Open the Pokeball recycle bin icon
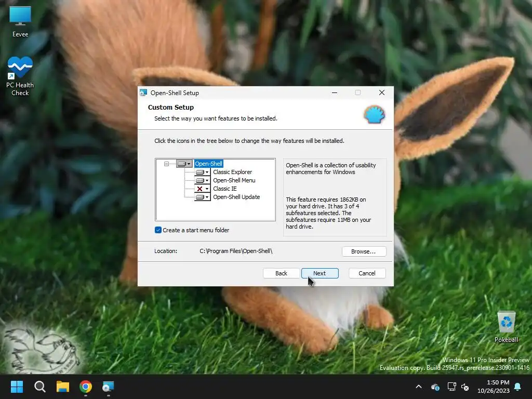This screenshot has height=399, width=532. [x=506, y=327]
